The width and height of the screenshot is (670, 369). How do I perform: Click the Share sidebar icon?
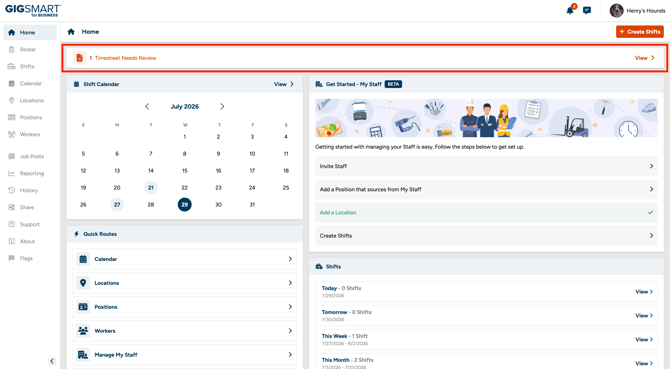click(12, 207)
